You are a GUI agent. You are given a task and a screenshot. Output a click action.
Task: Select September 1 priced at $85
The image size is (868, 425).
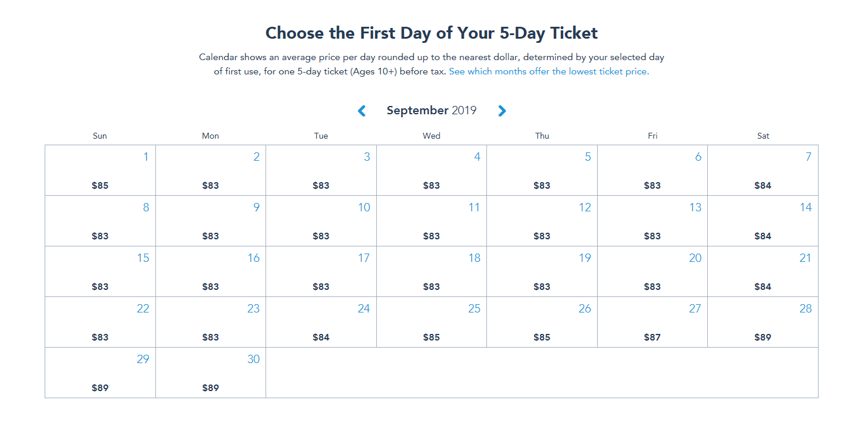click(x=100, y=170)
